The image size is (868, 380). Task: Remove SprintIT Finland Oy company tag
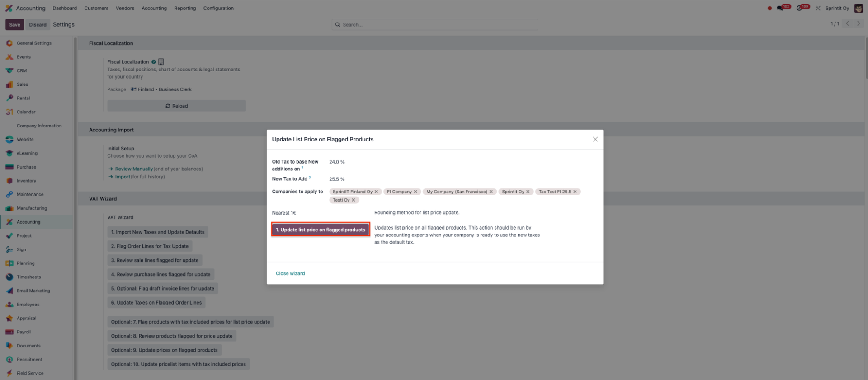(376, 192)
